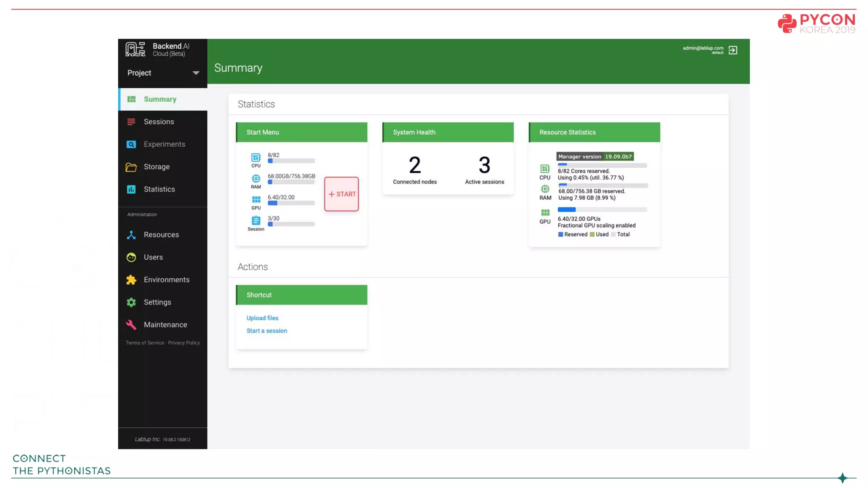868x488 pixels.
Task: Open Sessions via its red list icon
Action: pyautogui.click(x=131, y=122)
